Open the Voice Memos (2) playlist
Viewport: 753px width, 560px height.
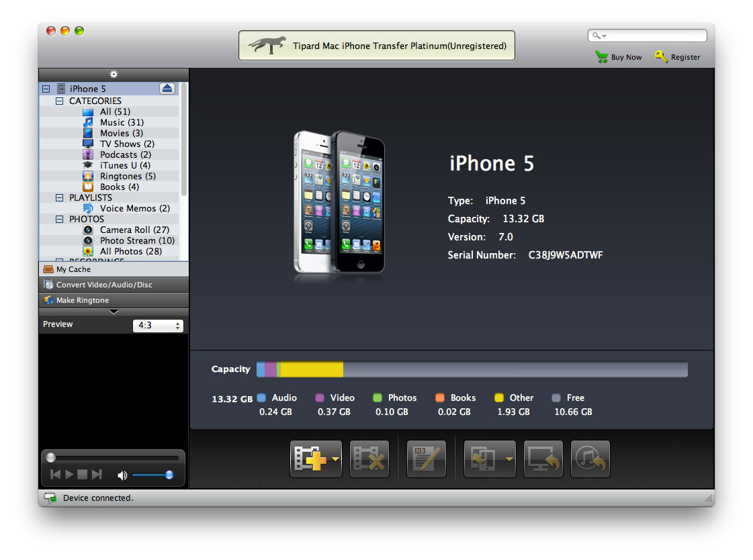[x=134, y=208]
